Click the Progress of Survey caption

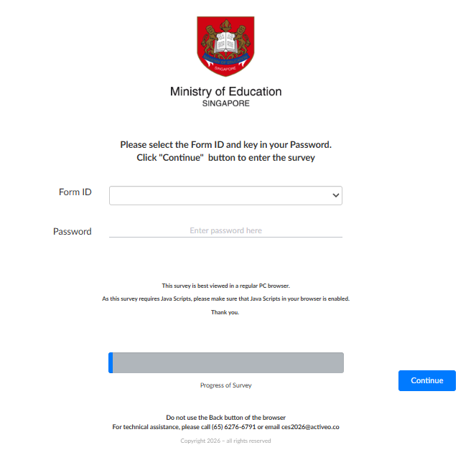[x=225, y=385]
